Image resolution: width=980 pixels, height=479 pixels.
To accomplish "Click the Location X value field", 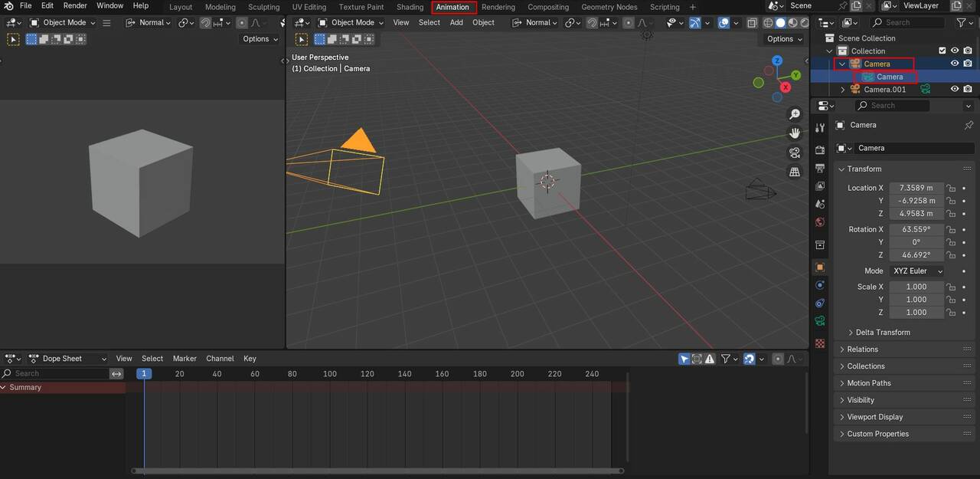I will tap(916, 188).
